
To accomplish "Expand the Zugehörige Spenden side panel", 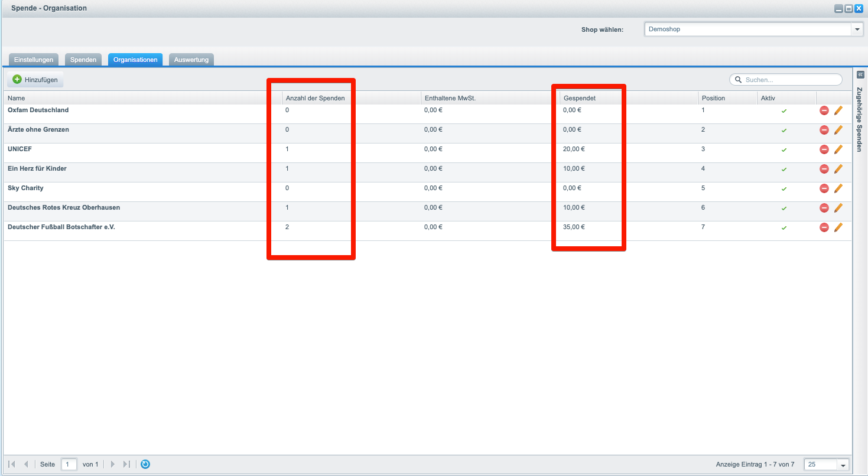I will pos(860,74).
